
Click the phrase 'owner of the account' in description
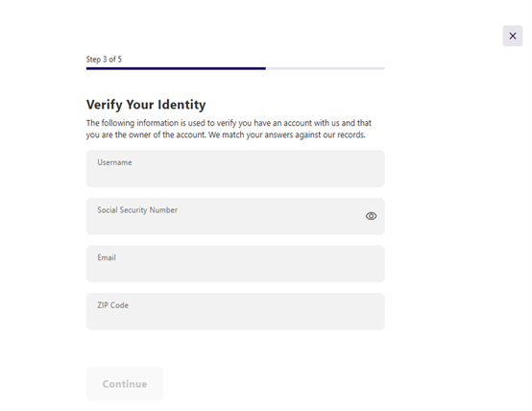click(167, 134)
